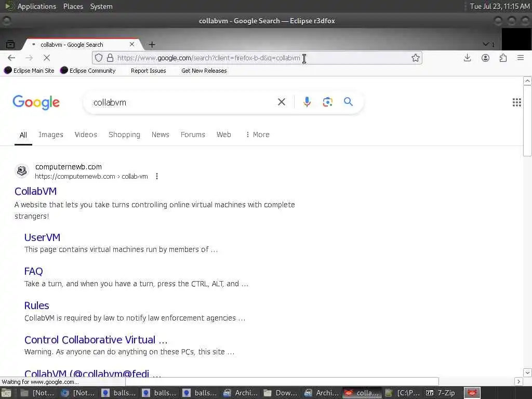Click the horizontal scrollbar right arrow
This screenshot has width=532, height=399.
click(x=518, y=381)
